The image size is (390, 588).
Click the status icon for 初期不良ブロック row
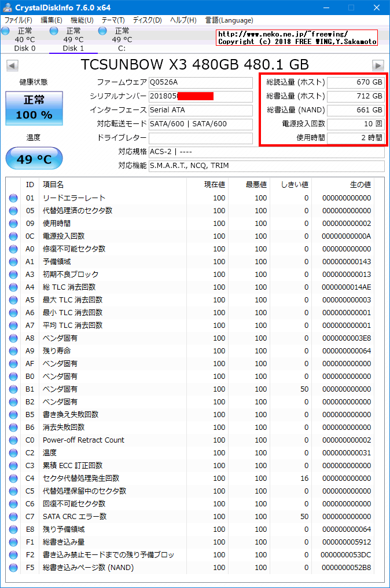[13, 275]
